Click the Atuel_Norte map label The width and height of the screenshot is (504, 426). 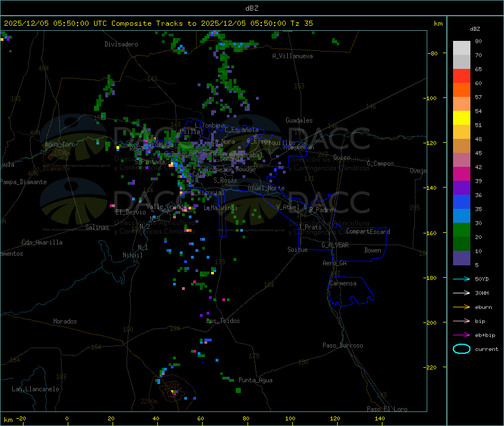[266, 188]
